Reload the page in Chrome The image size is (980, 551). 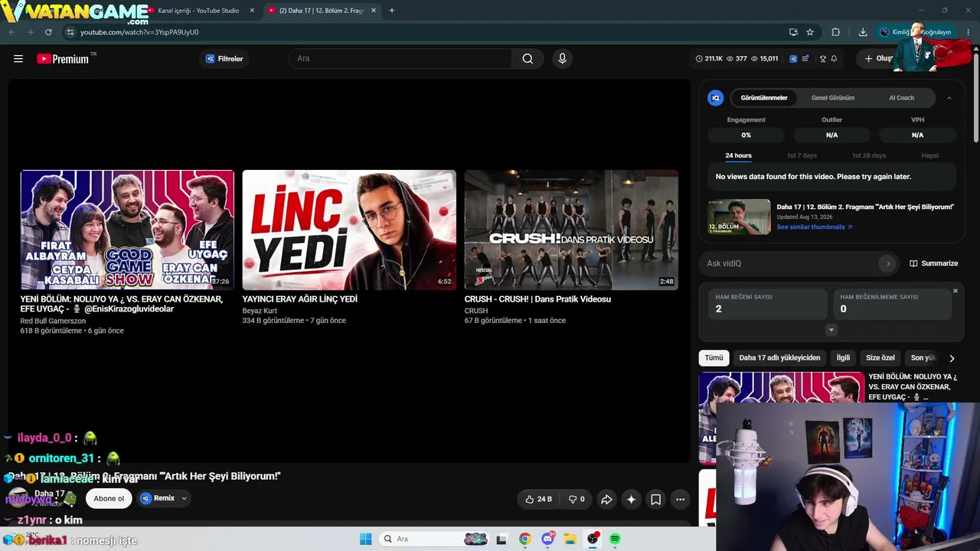pyautogui.click(x=48, y=32)
